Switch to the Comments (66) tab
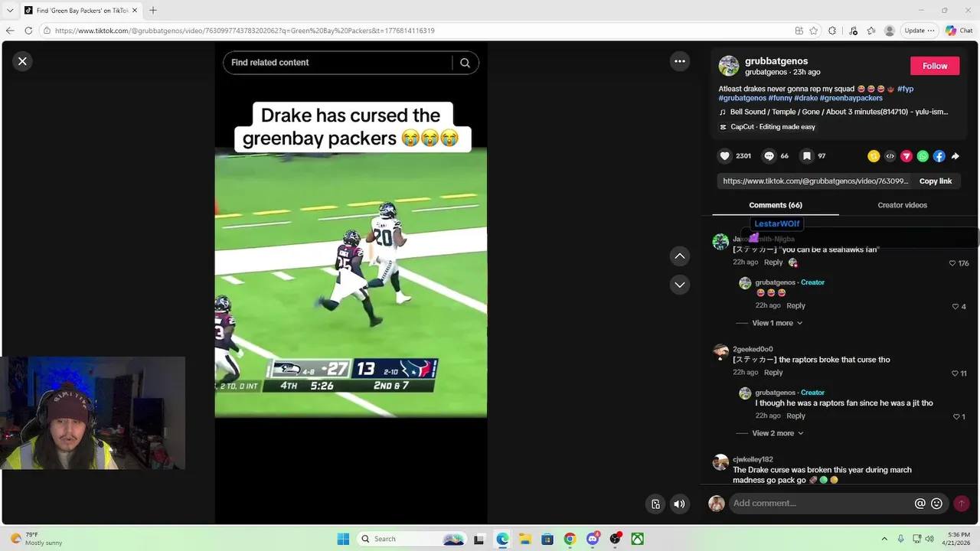The width and height of the screenshot is (980, 551). coord(776,205)
